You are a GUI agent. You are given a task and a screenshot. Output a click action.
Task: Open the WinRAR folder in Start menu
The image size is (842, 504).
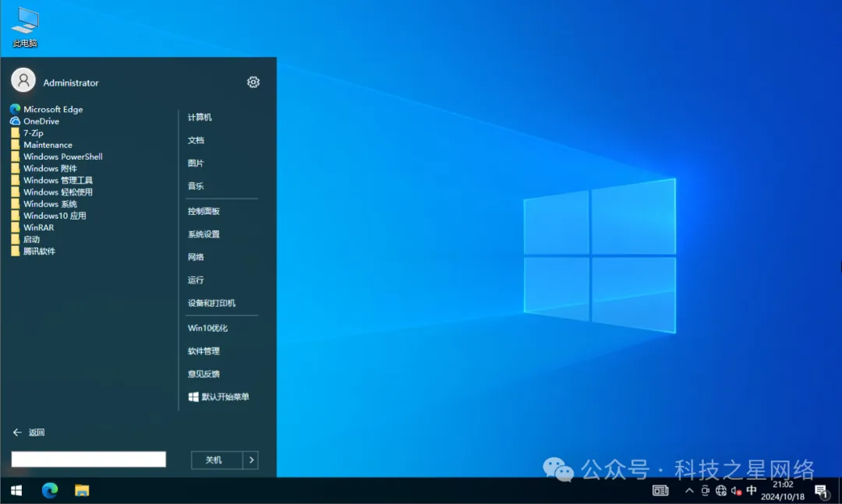(x=37, y=227)
